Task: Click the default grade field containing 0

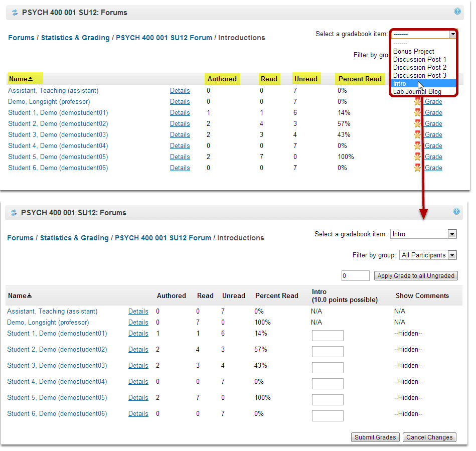Action: click(x=355, y=276)
